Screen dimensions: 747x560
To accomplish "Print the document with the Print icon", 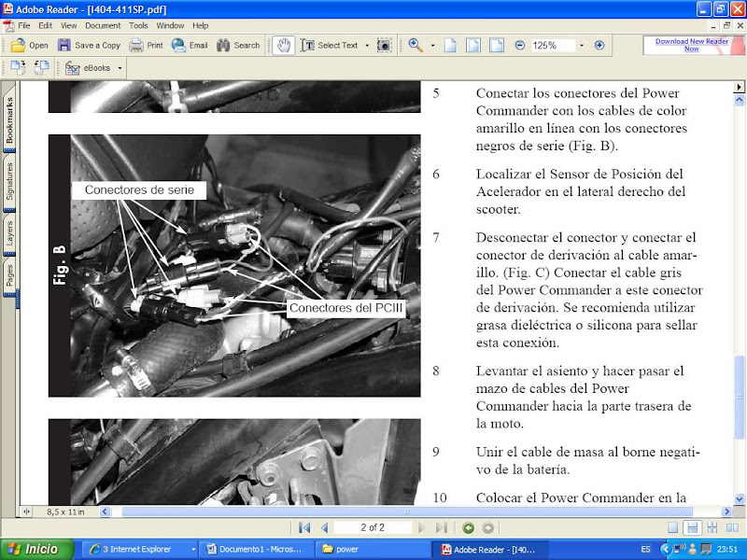I will click(135, 45).
